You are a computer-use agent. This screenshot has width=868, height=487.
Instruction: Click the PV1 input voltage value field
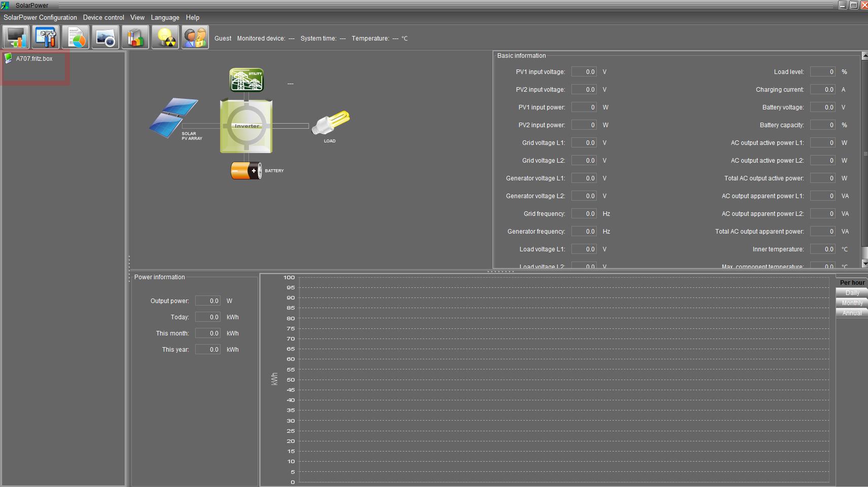[x=584, y=72]
